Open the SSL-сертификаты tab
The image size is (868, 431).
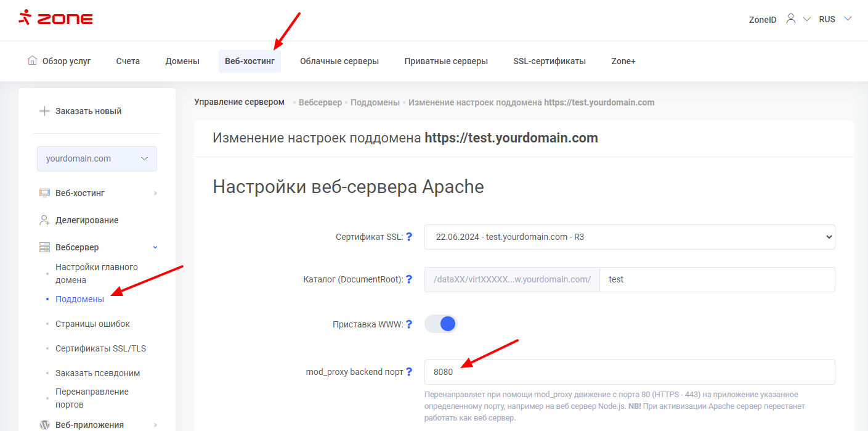point(549,61)
